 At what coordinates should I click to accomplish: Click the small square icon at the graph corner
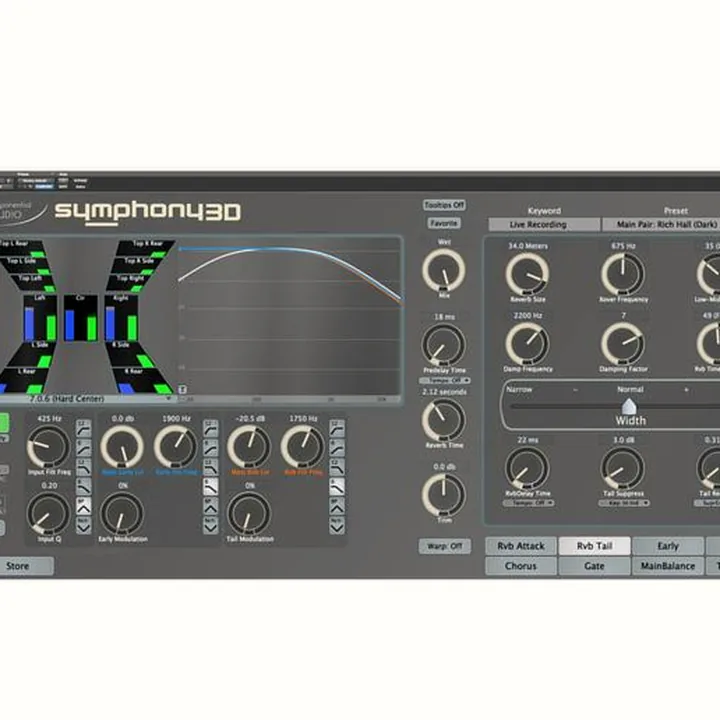[182, 389]
